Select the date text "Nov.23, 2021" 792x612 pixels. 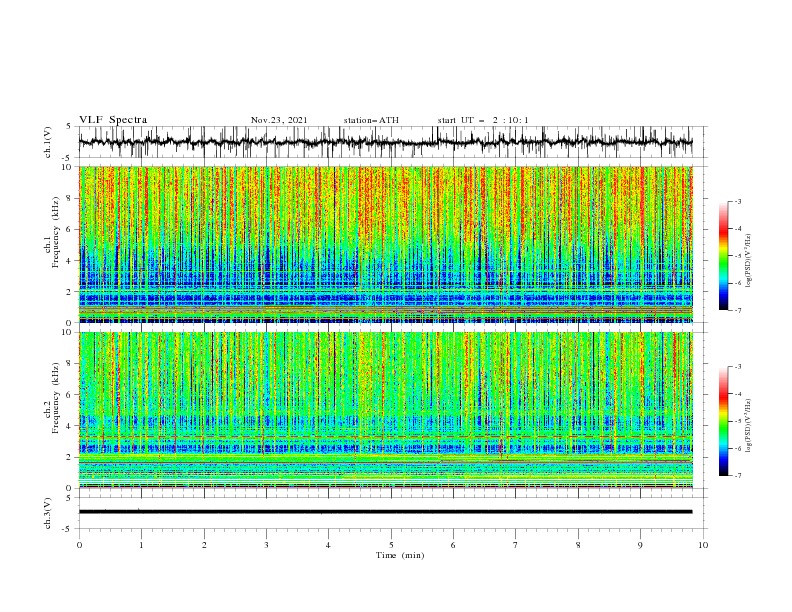(x=279, y=120)
